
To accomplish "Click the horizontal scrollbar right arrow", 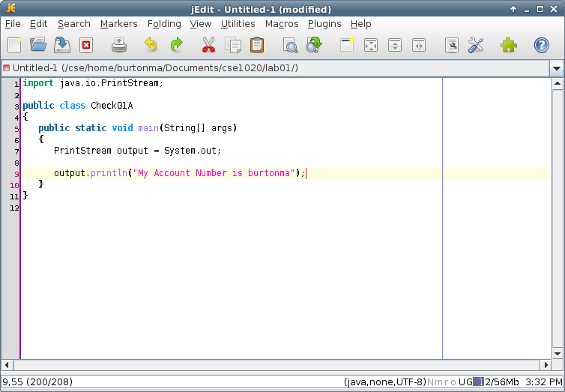I will tap(546, 365).
